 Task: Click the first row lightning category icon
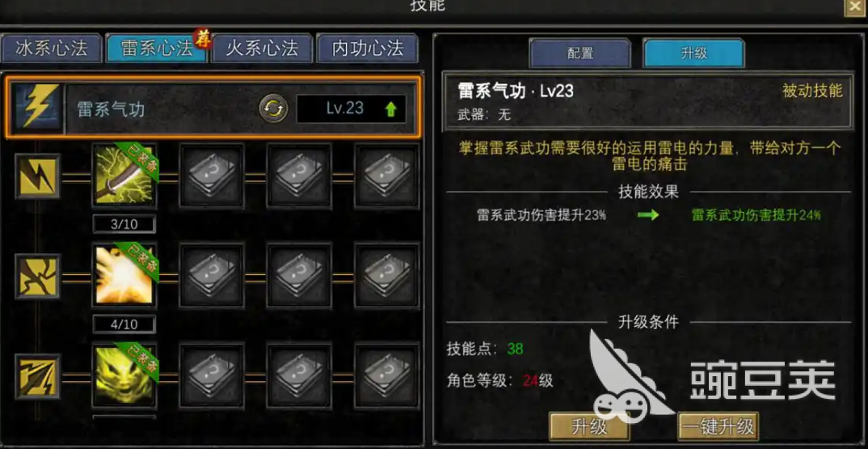pos(38,176)
